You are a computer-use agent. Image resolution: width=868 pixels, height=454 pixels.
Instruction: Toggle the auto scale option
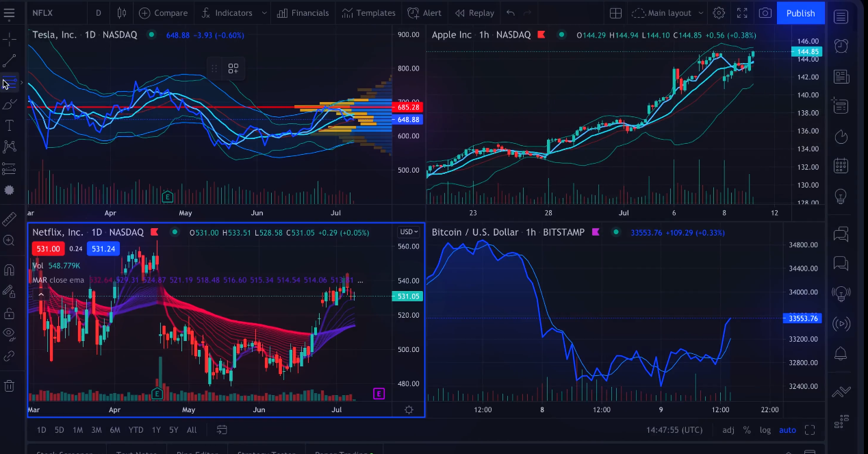[x=787, y=430]
